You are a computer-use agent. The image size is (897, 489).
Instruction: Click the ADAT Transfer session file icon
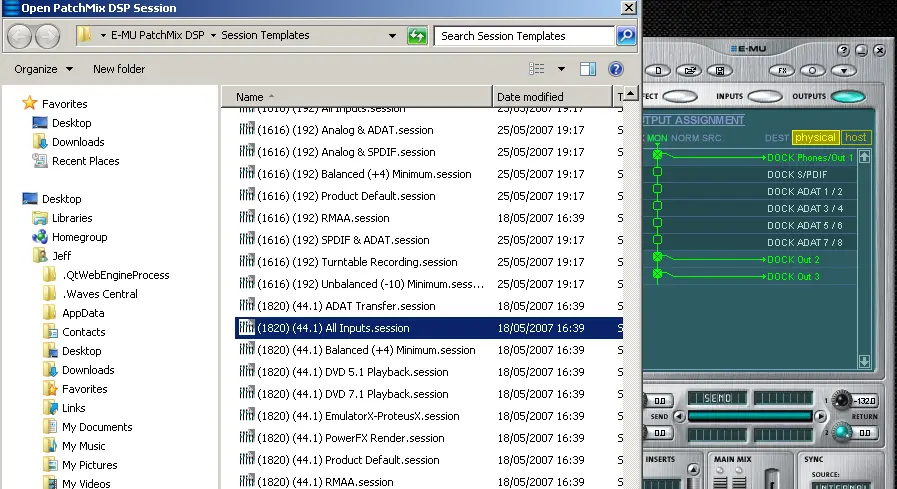(x=247, y=305)
